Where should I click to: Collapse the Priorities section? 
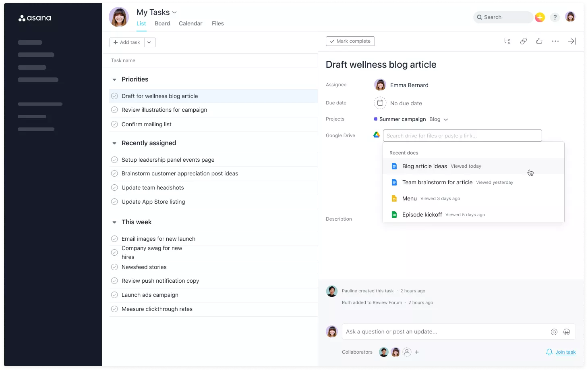coord(114,79)
